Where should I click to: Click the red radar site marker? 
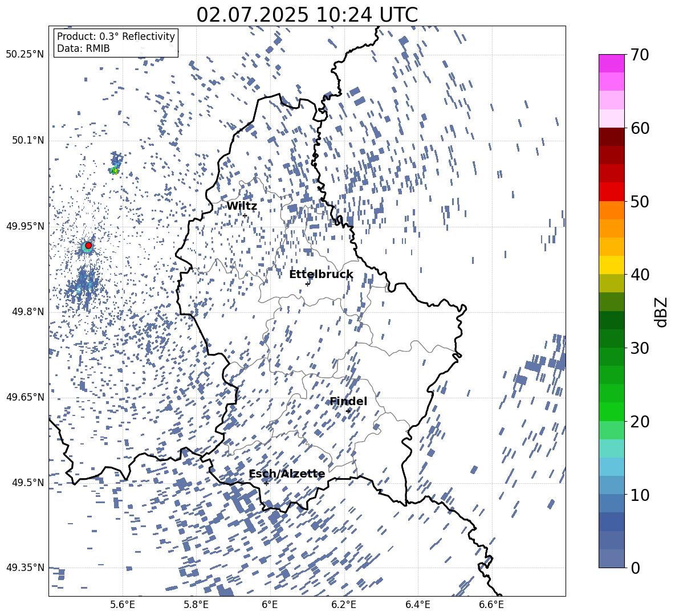88,245
